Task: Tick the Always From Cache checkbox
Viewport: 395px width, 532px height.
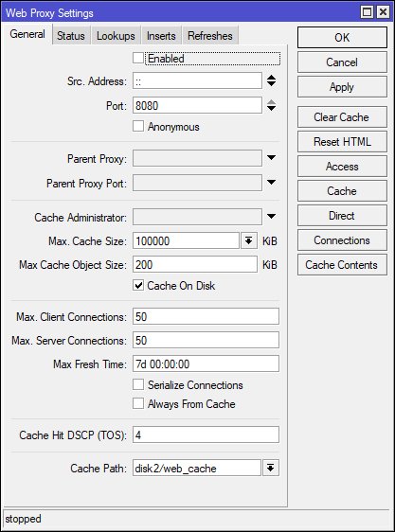Action: [138, 404]
